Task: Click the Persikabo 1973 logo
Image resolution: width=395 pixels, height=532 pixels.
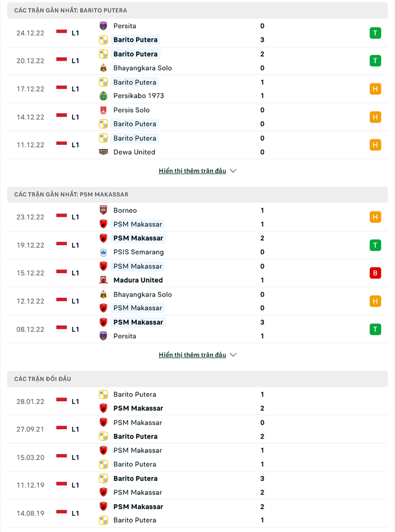Action: pyautogui.click(x=103, y=96)
